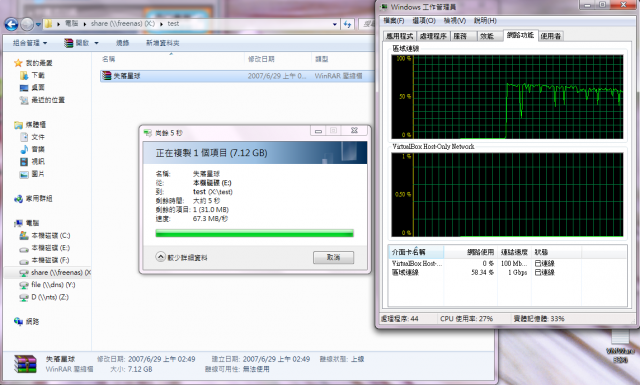This screenshot has width=640, height=385.
Task: Open the 視訊 library in the sidebar
Action: 33,161
